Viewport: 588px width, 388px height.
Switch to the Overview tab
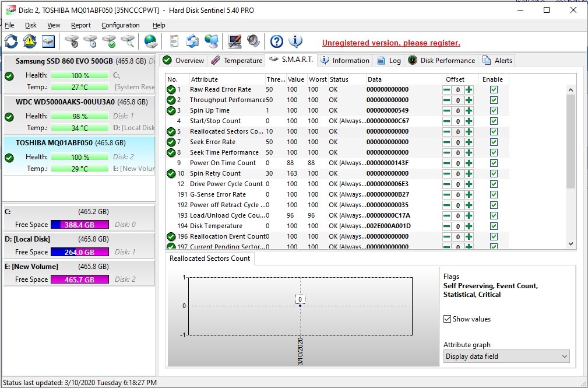point(184,61)
